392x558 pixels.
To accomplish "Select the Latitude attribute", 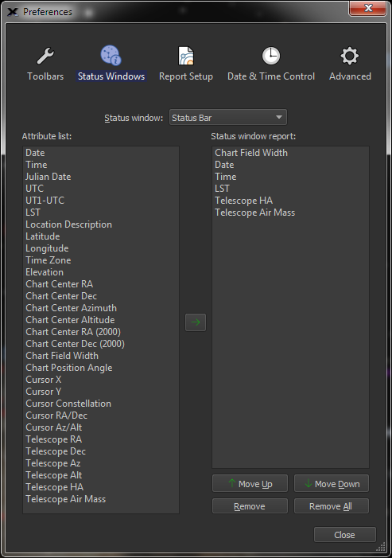I will tap(101, 236).
